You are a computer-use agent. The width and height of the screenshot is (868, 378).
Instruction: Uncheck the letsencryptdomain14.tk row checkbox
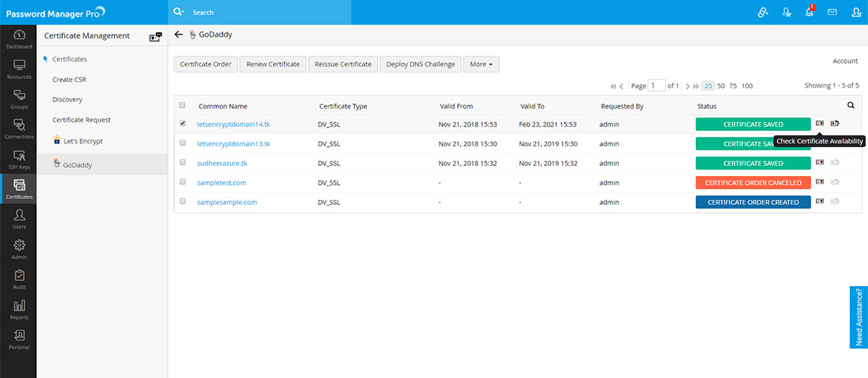[182, 124]
